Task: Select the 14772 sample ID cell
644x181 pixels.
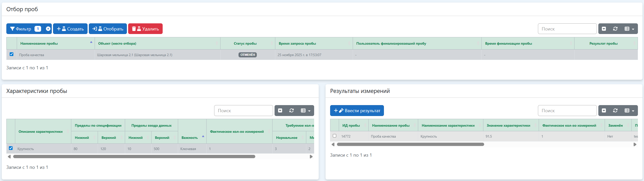Action: coord(353,136)
